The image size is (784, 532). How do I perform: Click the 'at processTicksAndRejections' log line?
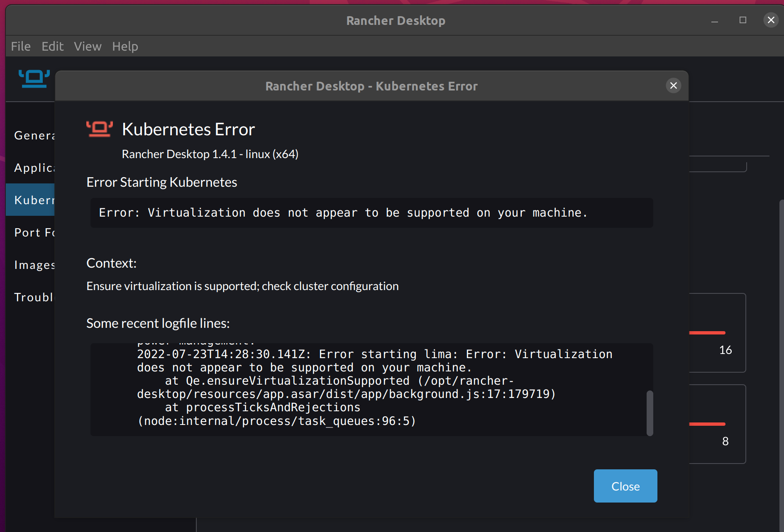pos(276,414)
